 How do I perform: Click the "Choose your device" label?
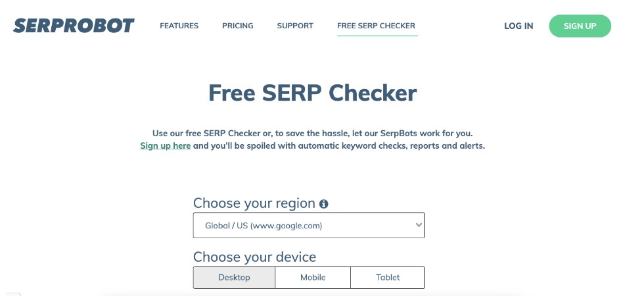click(x=254, y=257)
